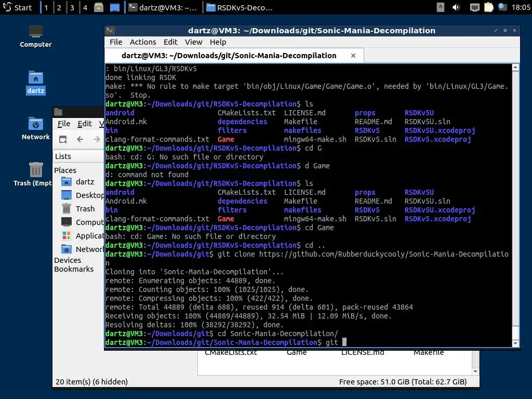Viewport: 532px width, 399px height.
Task: Switch to workspace 4
Action: (85, 7)
